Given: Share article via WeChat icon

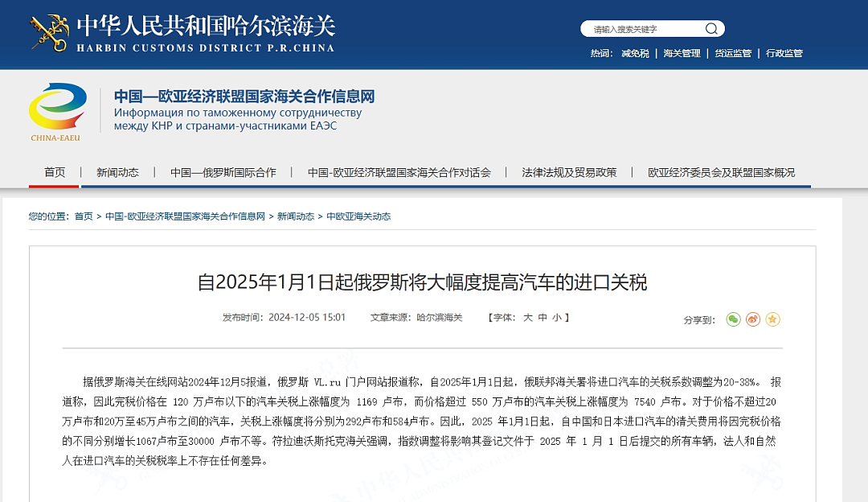Looking at the screenshot, I should (734, 319).
